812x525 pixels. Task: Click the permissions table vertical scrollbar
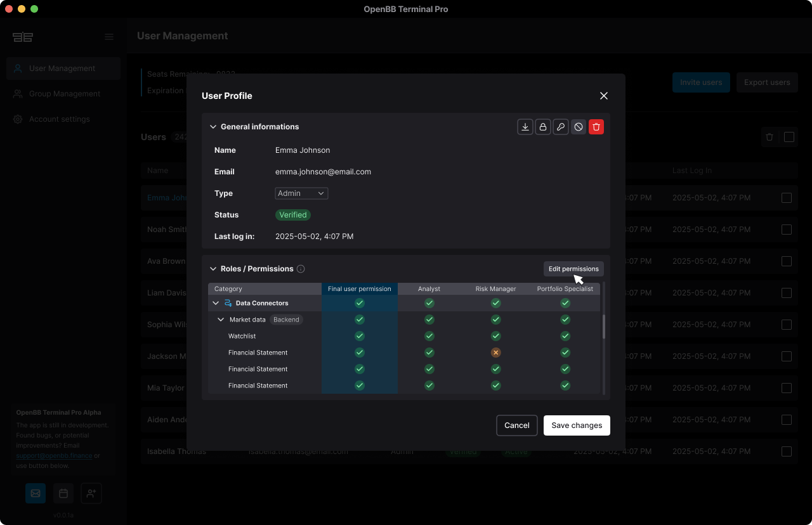coord(604,327)
